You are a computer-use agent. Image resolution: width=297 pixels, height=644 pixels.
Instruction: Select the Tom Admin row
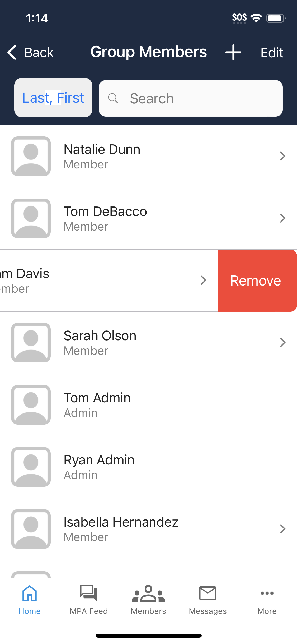(148, 405)
